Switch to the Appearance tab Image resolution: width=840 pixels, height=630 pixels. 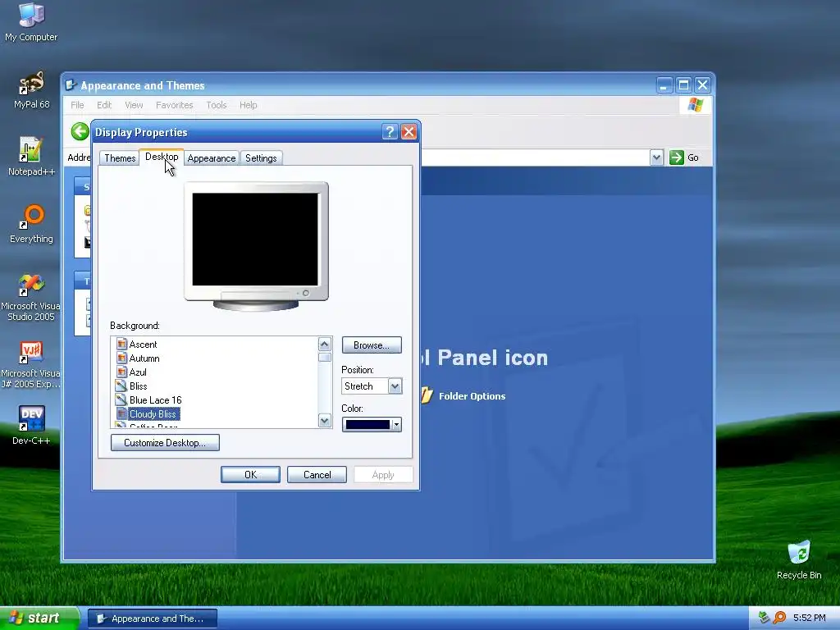pos(212,158)
